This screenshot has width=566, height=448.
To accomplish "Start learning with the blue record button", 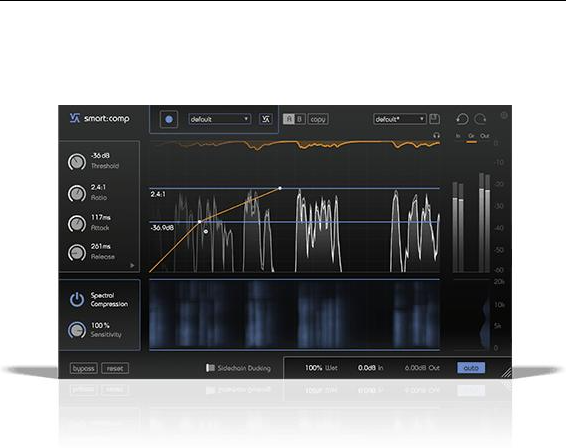I will (169, 119).
